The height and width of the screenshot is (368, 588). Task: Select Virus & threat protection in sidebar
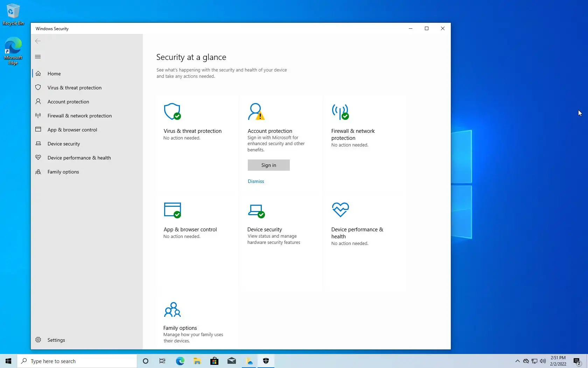click(x=87, y=88)
